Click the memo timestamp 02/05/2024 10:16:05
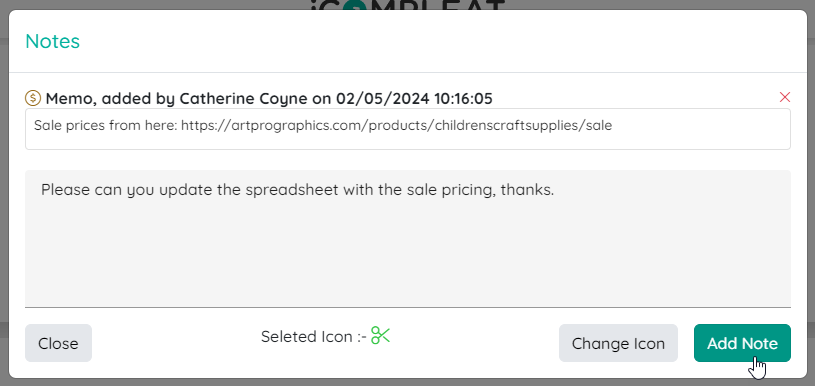The width and height of the screenshot is (815, 386). [414, 98]
